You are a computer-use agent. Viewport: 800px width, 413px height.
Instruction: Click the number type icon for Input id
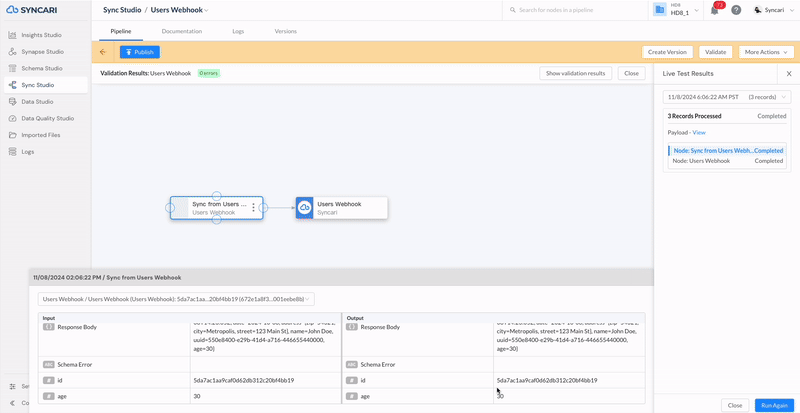click(49, 380)
